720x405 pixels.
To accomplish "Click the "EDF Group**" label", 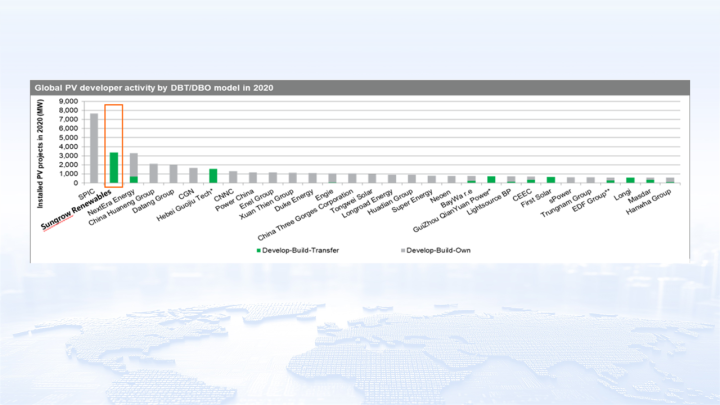I will coord(591,200).
